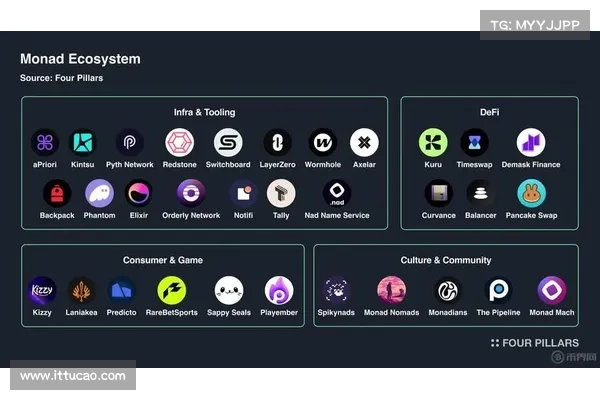The width and height of the screenshot is (600, 400).
Task: Click the Monad Mach icon
Action: coord(552,291)
